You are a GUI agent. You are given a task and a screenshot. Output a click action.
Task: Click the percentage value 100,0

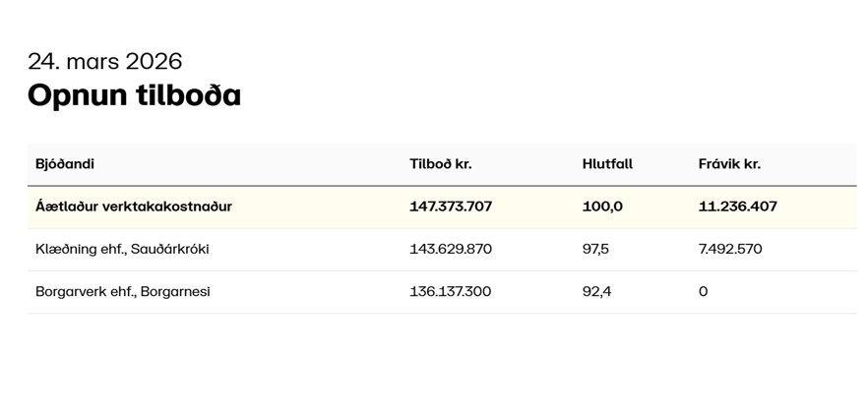click(x=602, y=206)
